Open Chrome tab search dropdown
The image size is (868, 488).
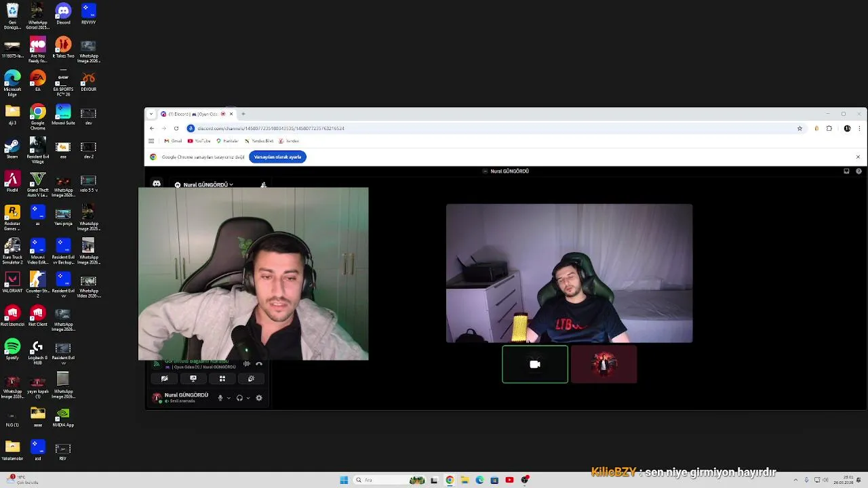pyautogui.click(x=151, y=114)
